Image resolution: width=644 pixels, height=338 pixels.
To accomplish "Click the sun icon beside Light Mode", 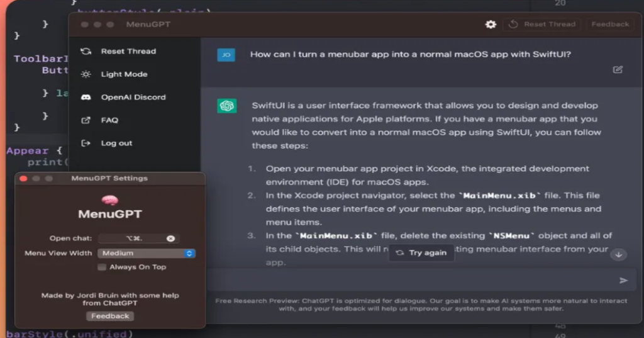I will (86, 74).
